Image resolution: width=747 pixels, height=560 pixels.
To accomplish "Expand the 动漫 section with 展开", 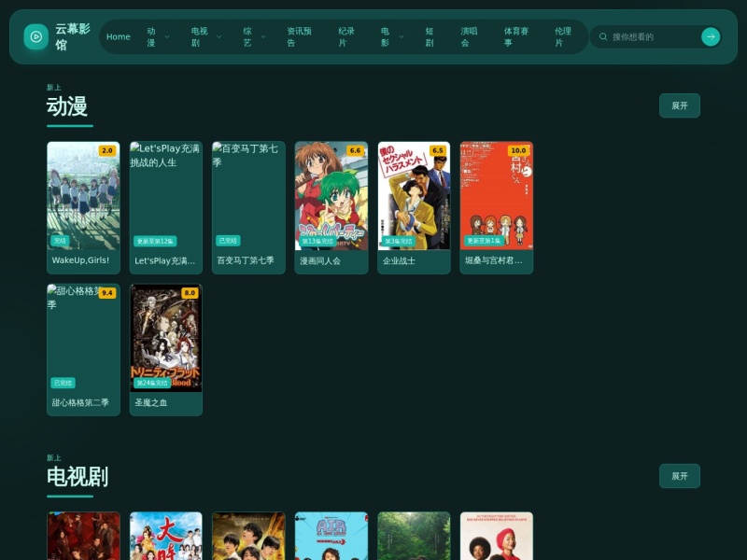I will (680, 105).
